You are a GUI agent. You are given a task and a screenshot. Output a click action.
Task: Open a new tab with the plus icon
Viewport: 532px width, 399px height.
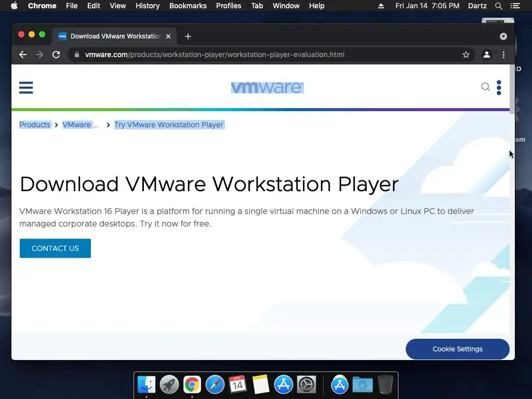click(188, 36)
